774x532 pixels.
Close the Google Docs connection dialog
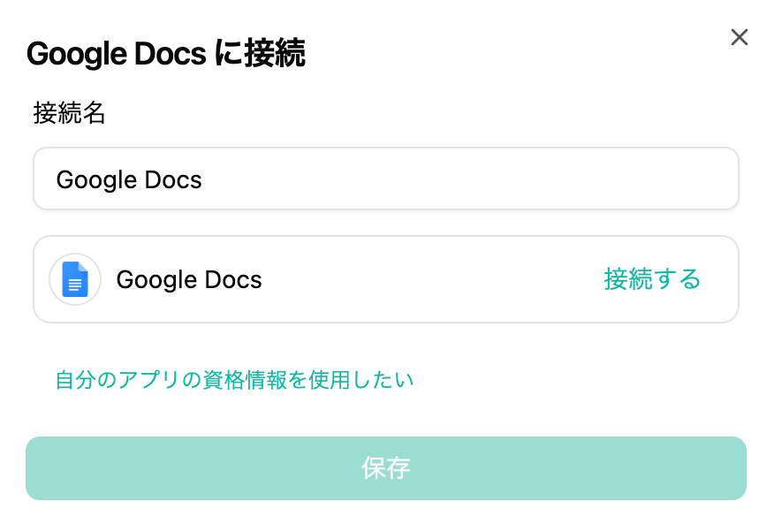pos(740,37)
